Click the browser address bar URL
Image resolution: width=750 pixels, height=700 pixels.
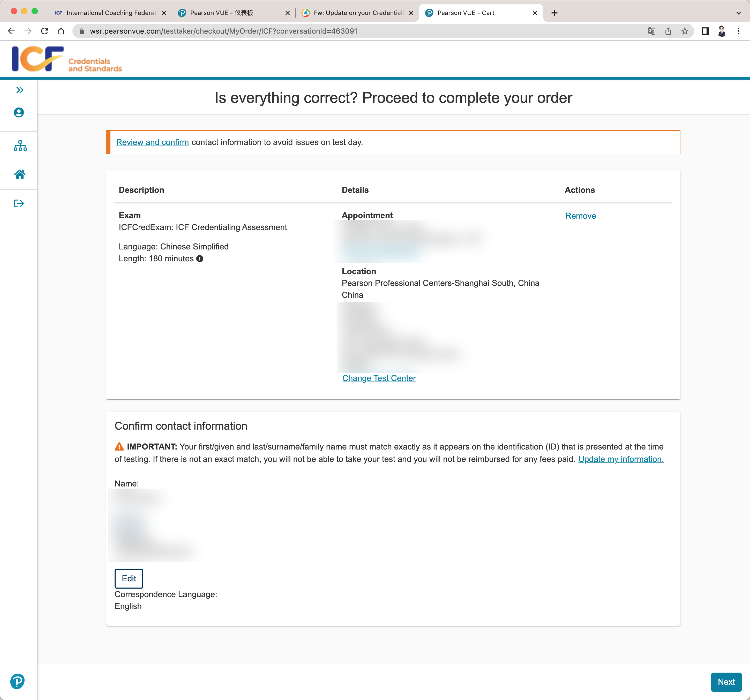point(223,31)
